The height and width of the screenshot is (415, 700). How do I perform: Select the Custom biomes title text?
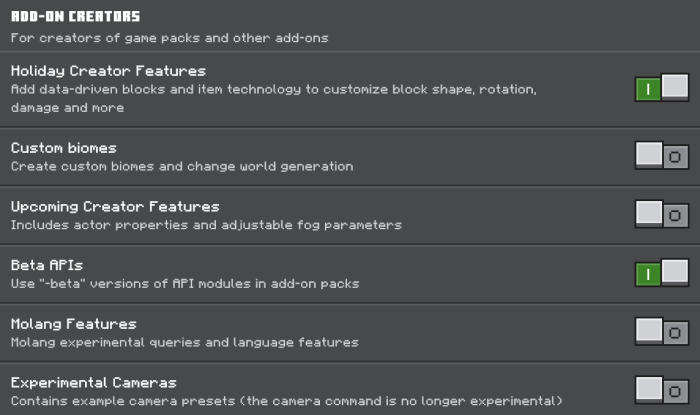point(63,148)
